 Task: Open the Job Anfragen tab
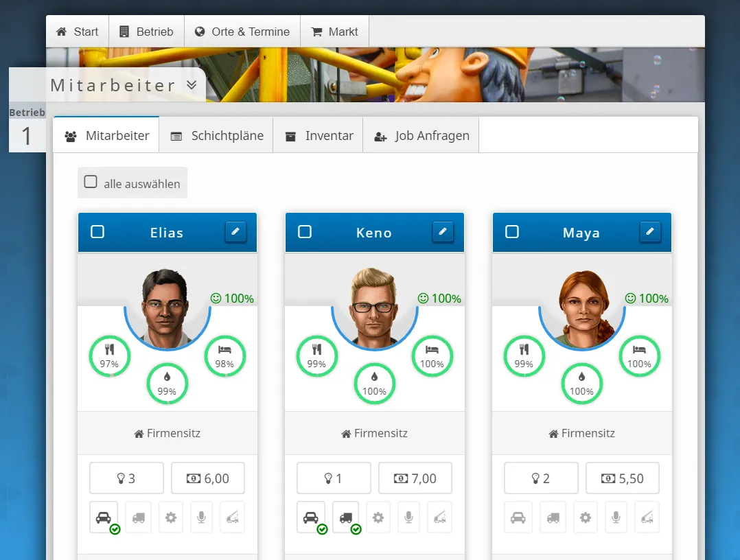pos(421,136)
